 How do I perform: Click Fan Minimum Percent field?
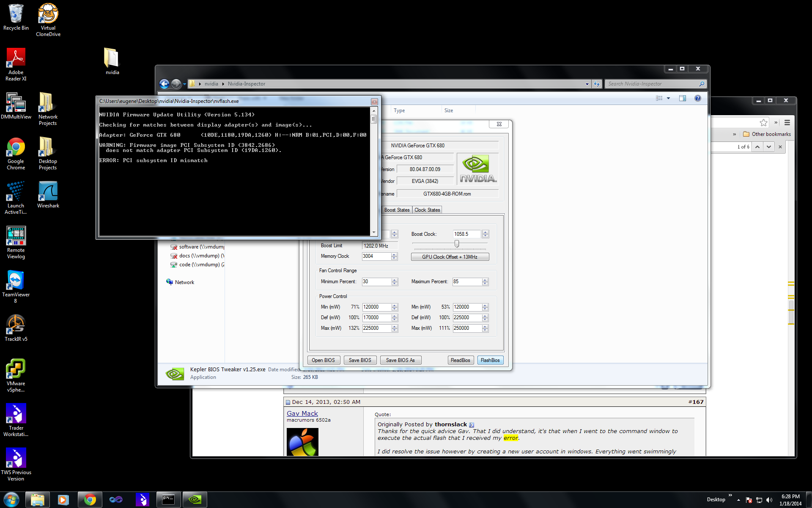376,282
